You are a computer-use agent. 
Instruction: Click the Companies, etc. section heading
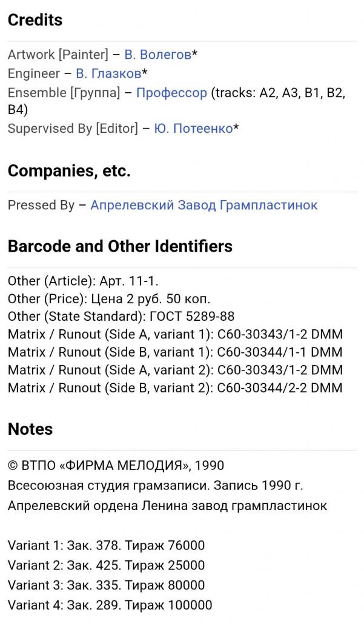tap(69, 171)
